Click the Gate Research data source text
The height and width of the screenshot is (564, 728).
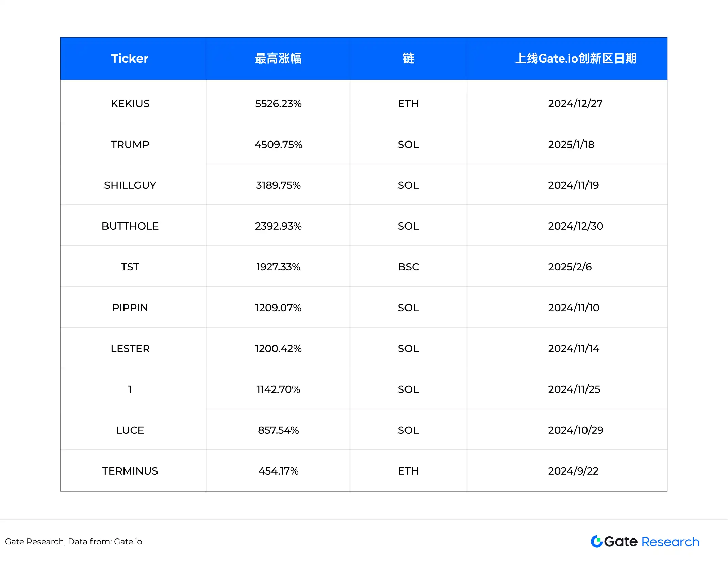point(73,541)
